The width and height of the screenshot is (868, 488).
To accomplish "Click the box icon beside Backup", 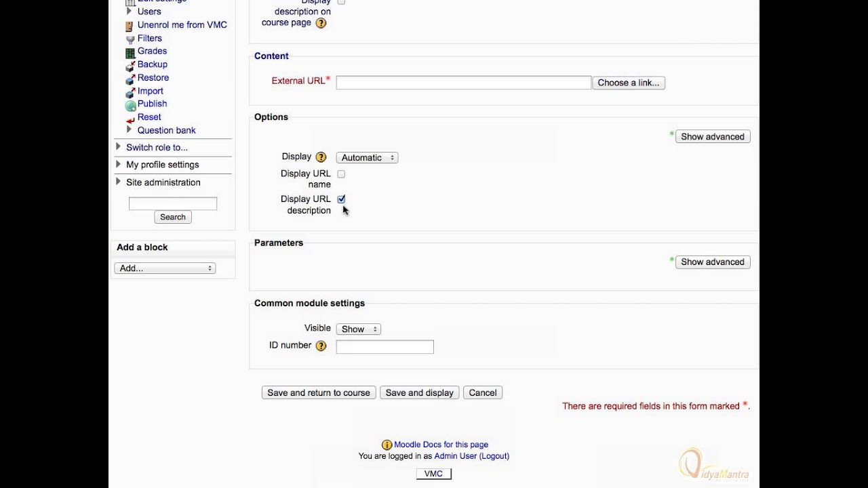I will click(x=130, y=66).
